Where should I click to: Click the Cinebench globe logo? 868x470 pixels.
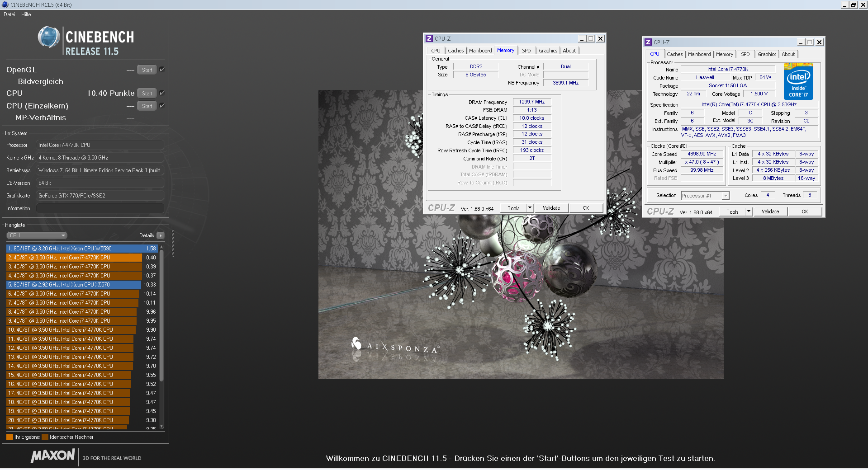tap(49, 38)
